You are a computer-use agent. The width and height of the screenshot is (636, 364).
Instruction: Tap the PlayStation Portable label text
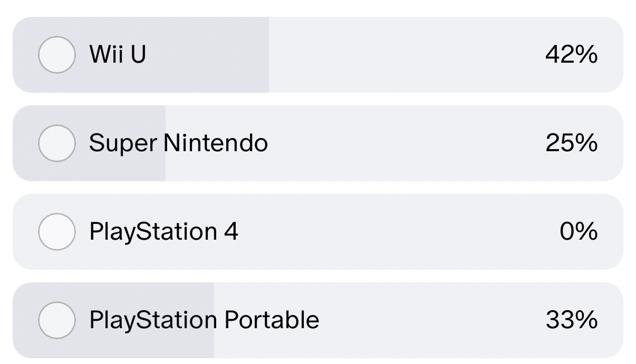[204, 320]
